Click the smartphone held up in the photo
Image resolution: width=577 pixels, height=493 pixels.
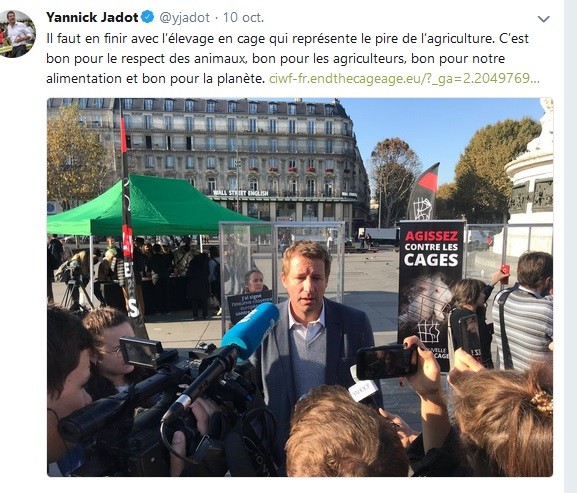(x=386, y=362)
